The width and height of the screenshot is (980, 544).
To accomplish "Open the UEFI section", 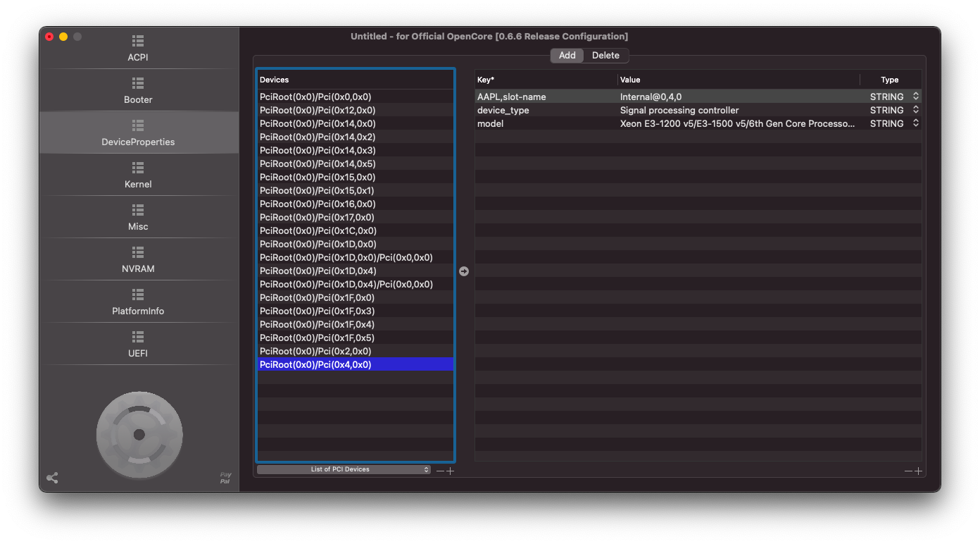I will [138, 344].
